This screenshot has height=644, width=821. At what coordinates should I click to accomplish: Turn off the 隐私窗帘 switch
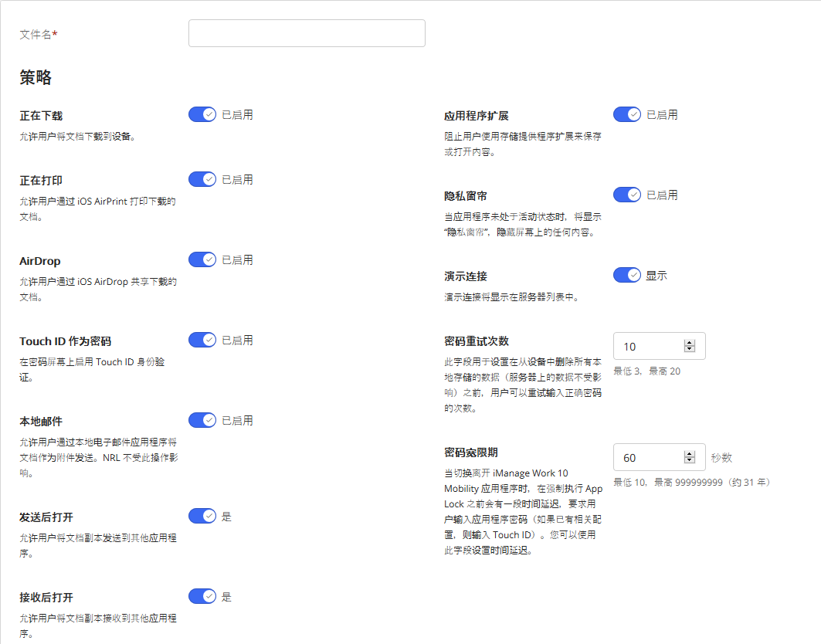click(627, 195)
